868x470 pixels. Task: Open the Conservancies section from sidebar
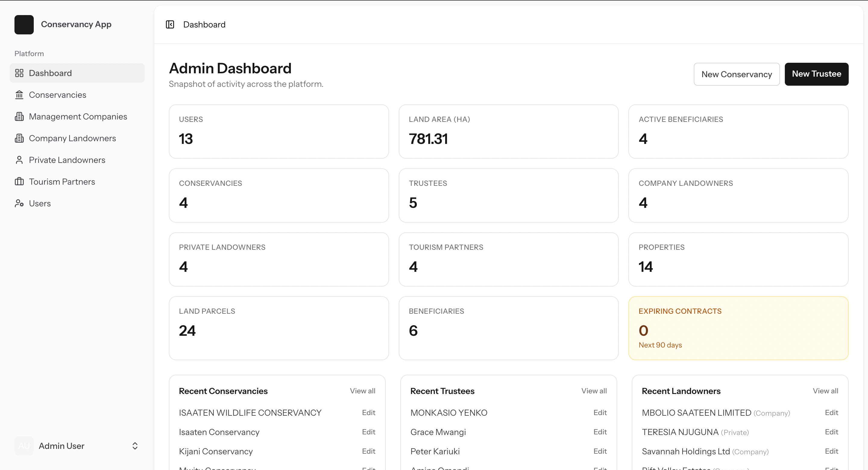click(58, 95)
